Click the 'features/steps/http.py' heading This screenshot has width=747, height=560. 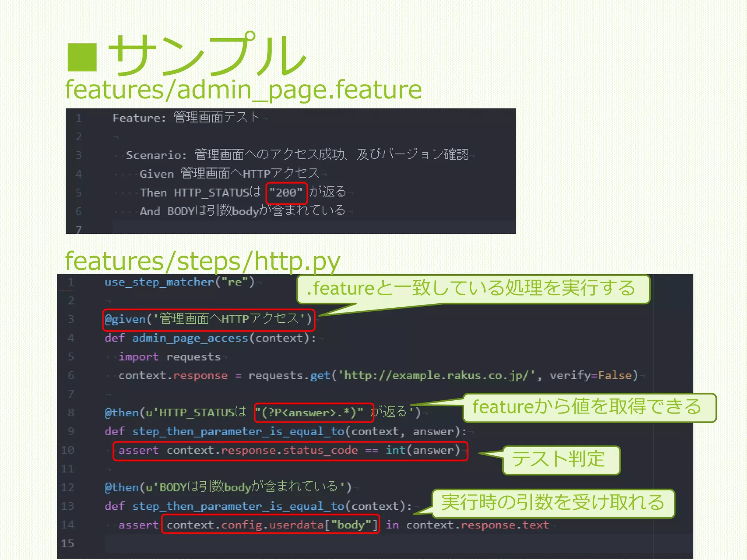202,261
